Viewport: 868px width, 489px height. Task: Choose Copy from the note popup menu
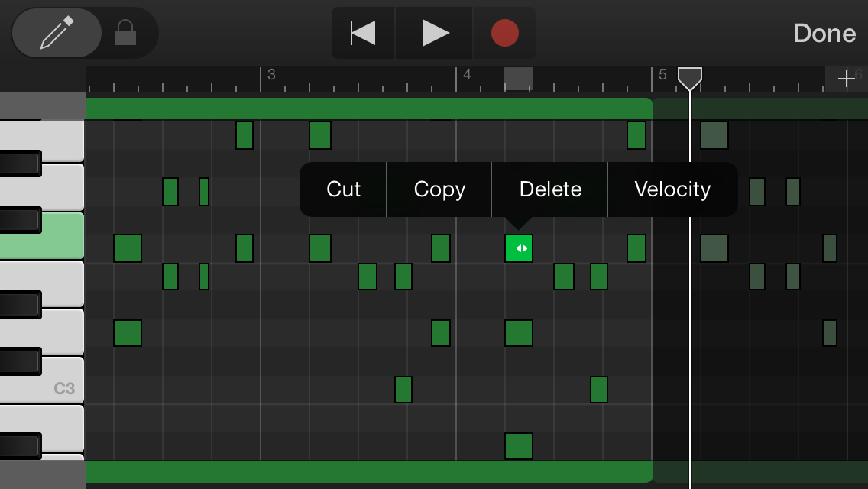(x=439, y=189)
